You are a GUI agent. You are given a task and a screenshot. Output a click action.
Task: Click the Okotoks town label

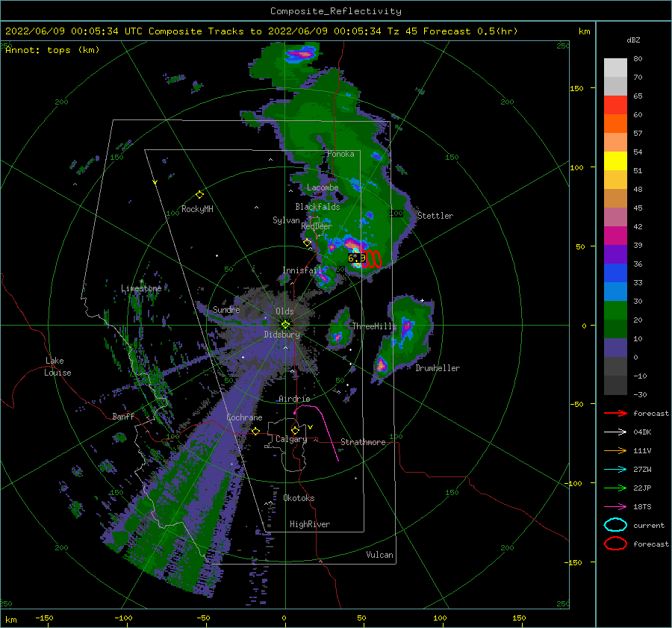tap(299, 498)
